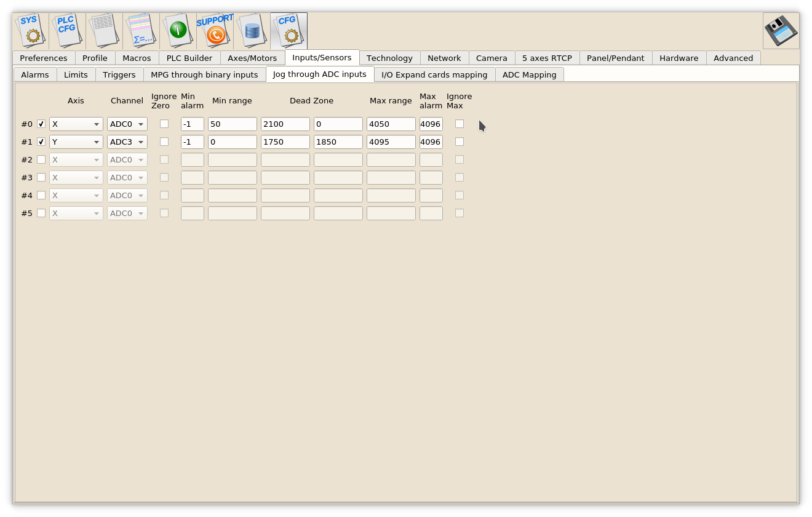Click the Min range field showing 50
This screenshot has width=812, height=517.
pos(232,124)
